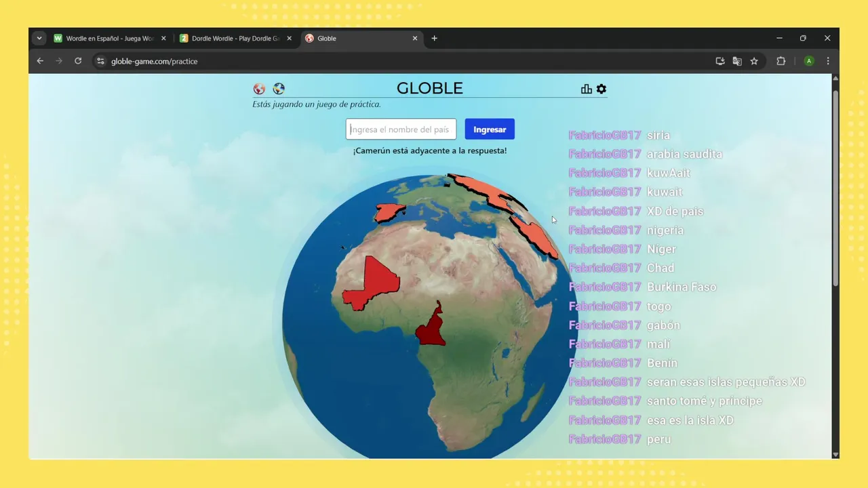This screenshot has height=488, width=868.
Task: Click the scrollbar down arrow
Action: [x=835, y=455]
